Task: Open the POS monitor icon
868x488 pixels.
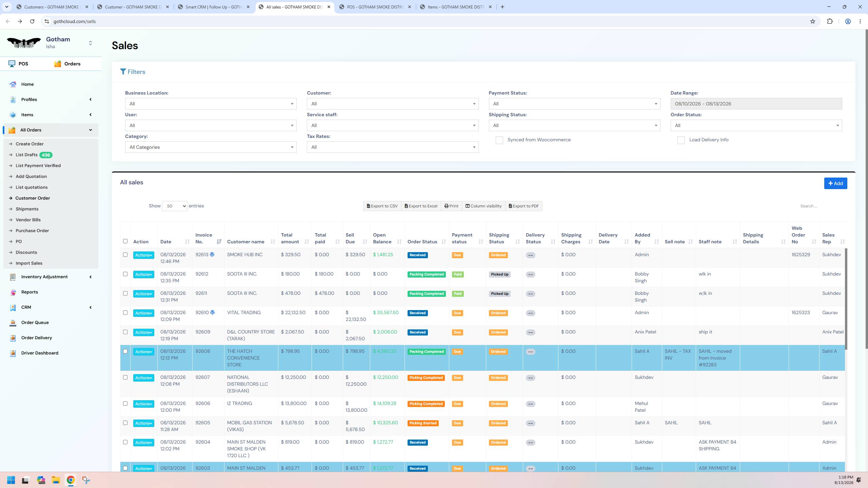Action: tap(12, 64)
